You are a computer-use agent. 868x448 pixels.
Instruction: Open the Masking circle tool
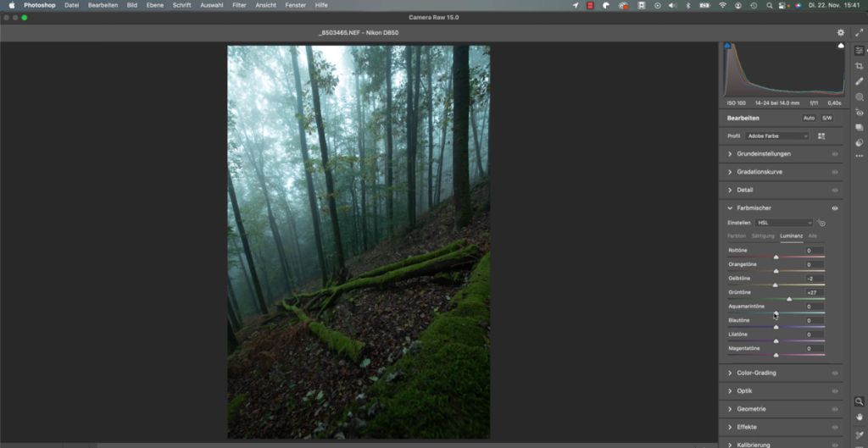(860, 97)
